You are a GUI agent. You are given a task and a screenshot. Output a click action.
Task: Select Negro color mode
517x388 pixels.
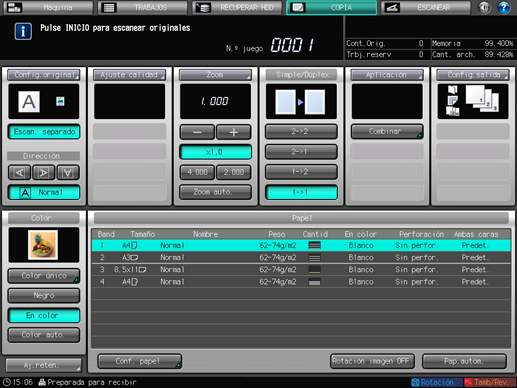44,296
